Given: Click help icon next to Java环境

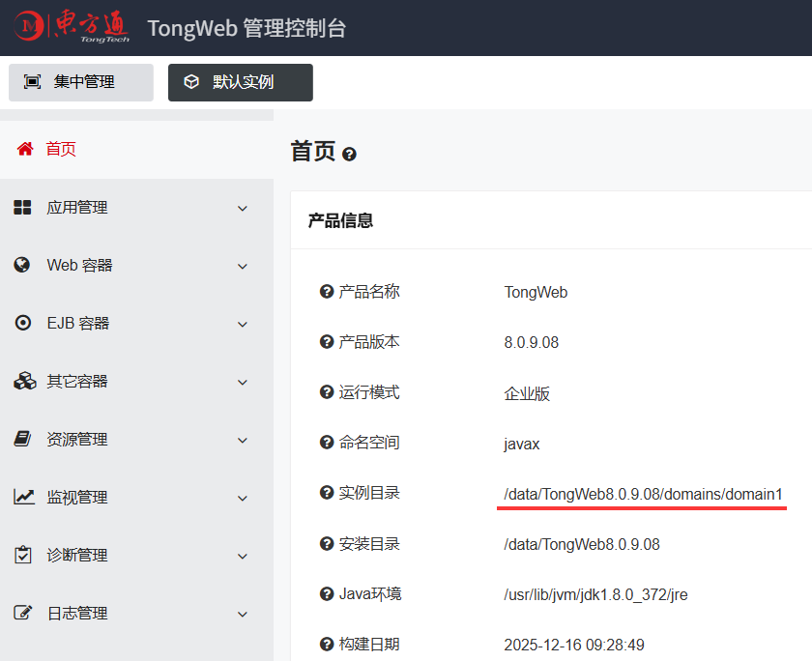Looking at the screenshot, I should coord(327,593).
